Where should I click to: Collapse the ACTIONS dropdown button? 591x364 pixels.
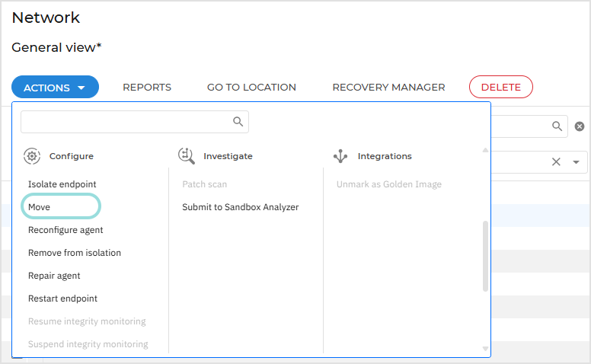coord(55,88)
